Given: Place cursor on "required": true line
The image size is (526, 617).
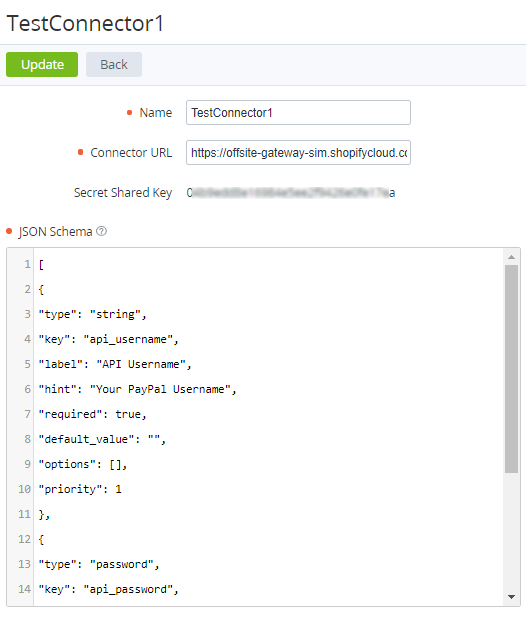Looking at the screenshot, I should pyautogui.click(x=92, y=414).
